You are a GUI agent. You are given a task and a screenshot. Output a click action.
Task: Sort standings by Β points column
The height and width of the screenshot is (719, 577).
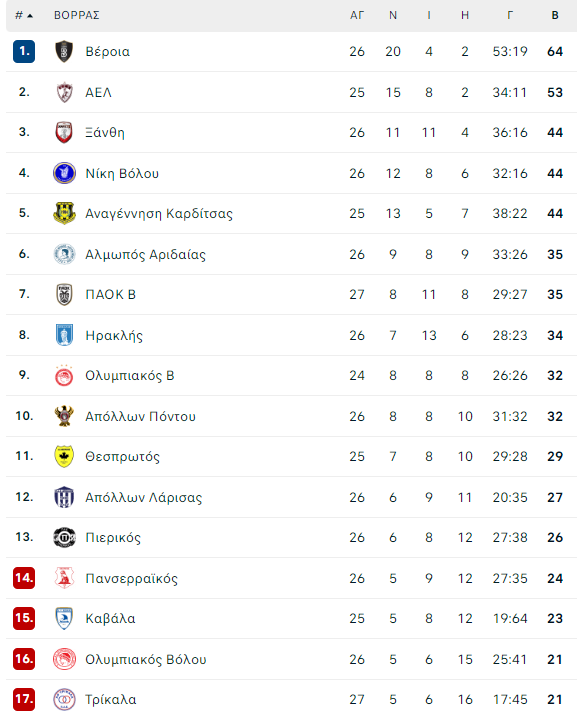pyautogui.click(x=555, y=16)
